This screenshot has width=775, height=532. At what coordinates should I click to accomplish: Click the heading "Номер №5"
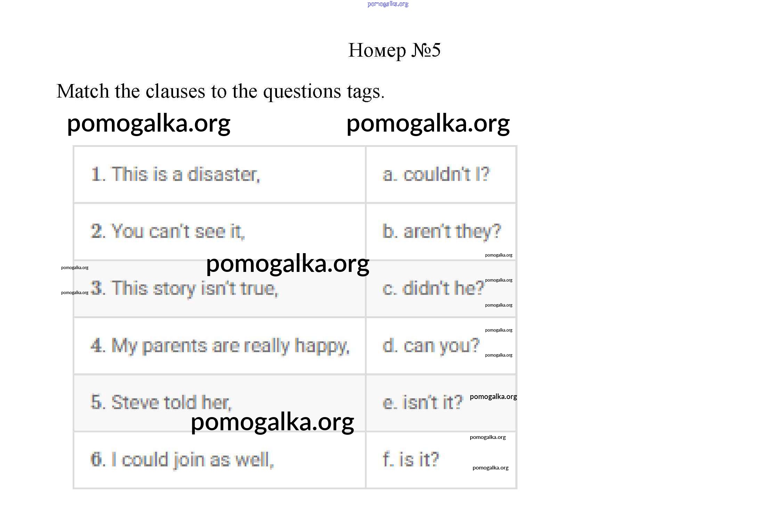click(394, 50)
